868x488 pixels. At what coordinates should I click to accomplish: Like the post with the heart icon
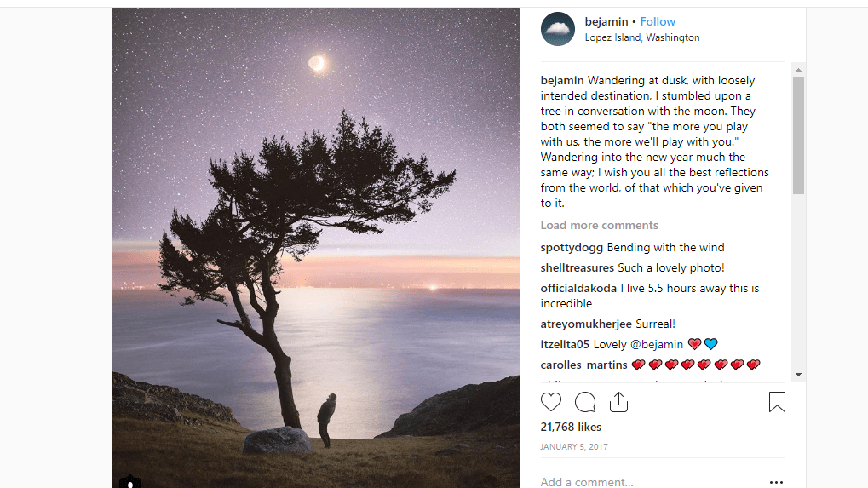point(551,402)
